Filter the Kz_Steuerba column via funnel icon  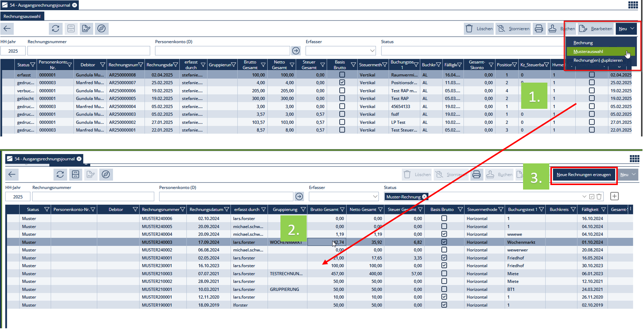[546, 65]
